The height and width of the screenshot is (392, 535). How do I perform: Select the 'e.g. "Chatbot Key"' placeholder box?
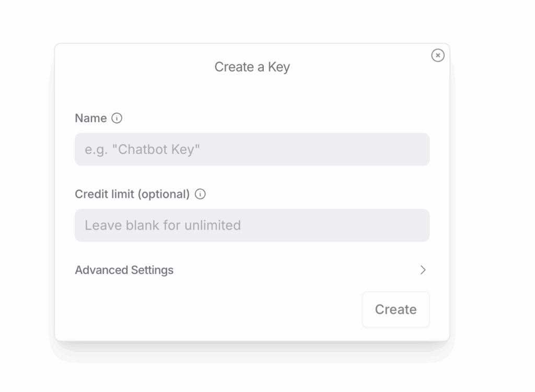pos(252,149)
